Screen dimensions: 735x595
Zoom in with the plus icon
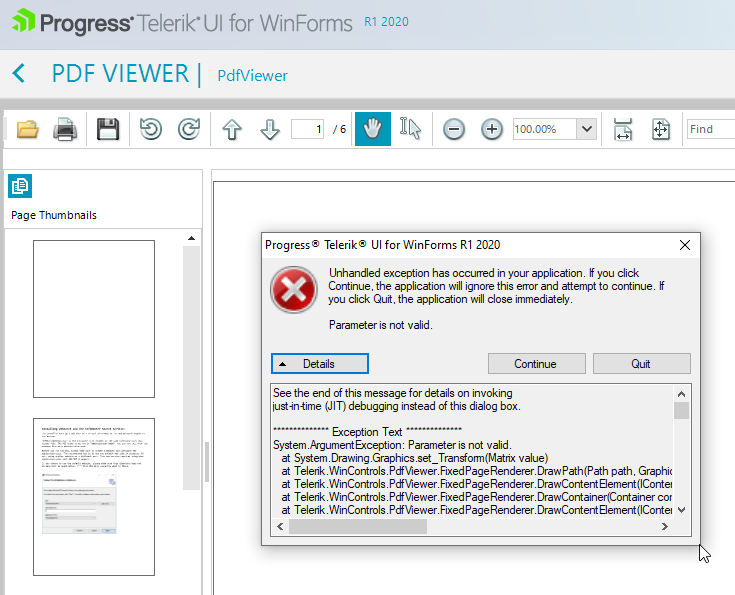coord(492,129)
